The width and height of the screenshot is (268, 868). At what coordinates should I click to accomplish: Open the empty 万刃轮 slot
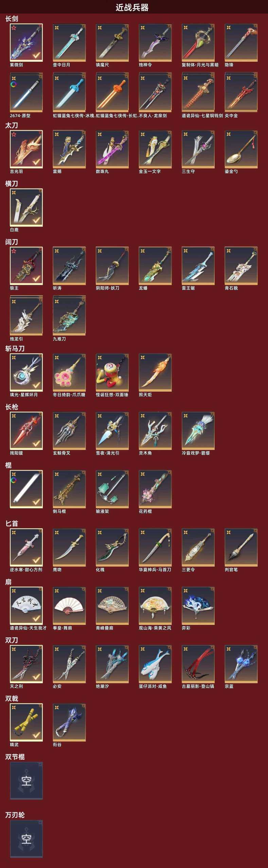26,839
